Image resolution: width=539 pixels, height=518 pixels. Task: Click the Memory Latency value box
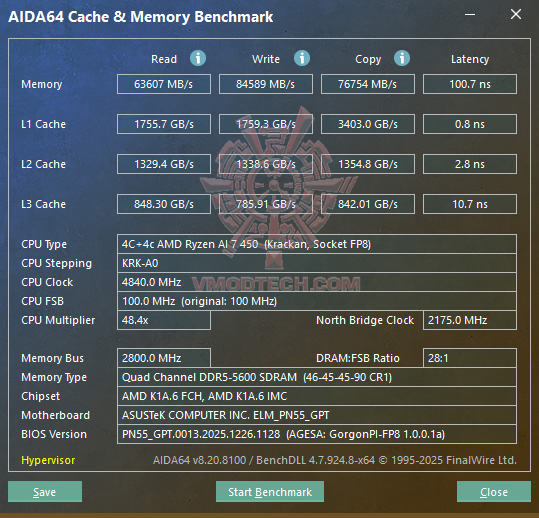[470, 84]
